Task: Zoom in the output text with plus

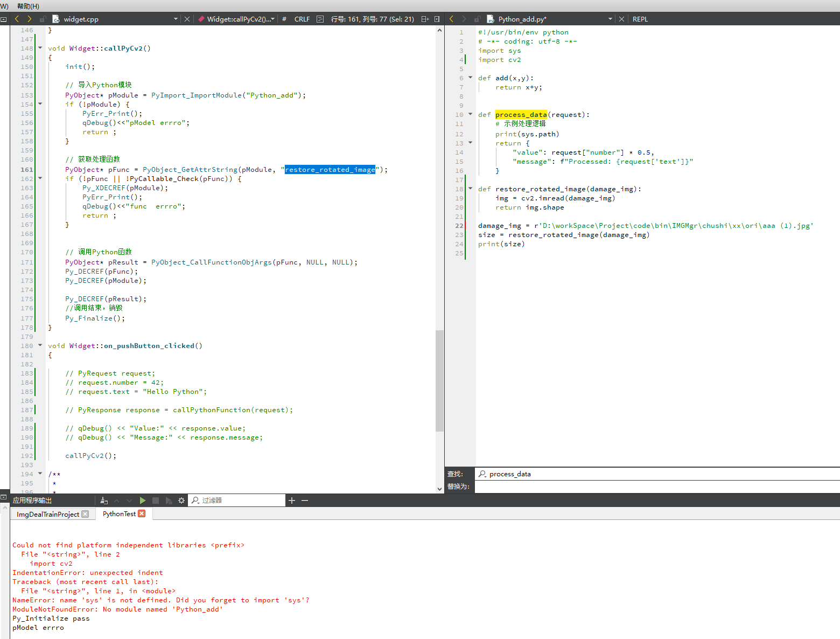Action: coord(292,501)
